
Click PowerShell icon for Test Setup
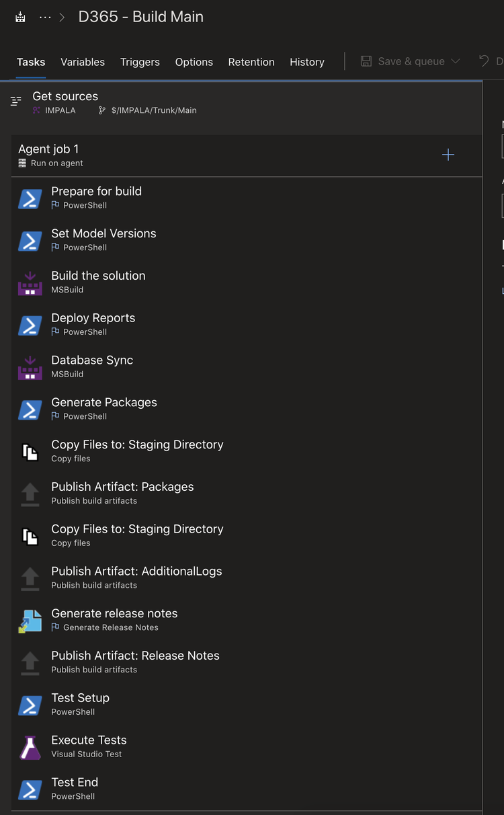[x=30, y=705]
